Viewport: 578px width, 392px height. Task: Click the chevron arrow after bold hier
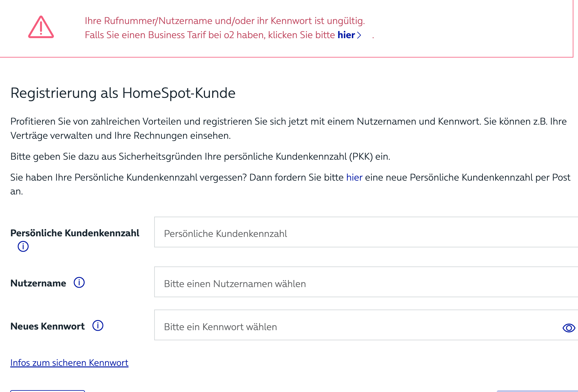click(x=359, y=35)
